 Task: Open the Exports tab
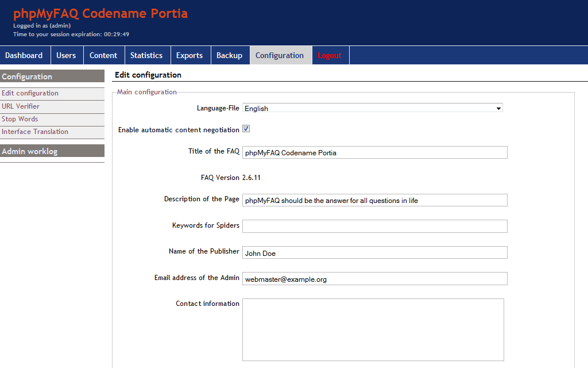[189, 55]
